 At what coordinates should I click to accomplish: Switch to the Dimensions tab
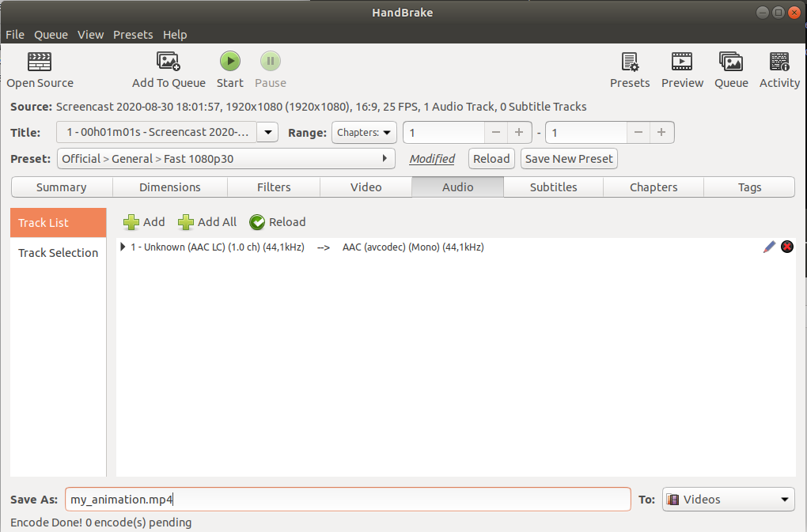coord(170,187)
